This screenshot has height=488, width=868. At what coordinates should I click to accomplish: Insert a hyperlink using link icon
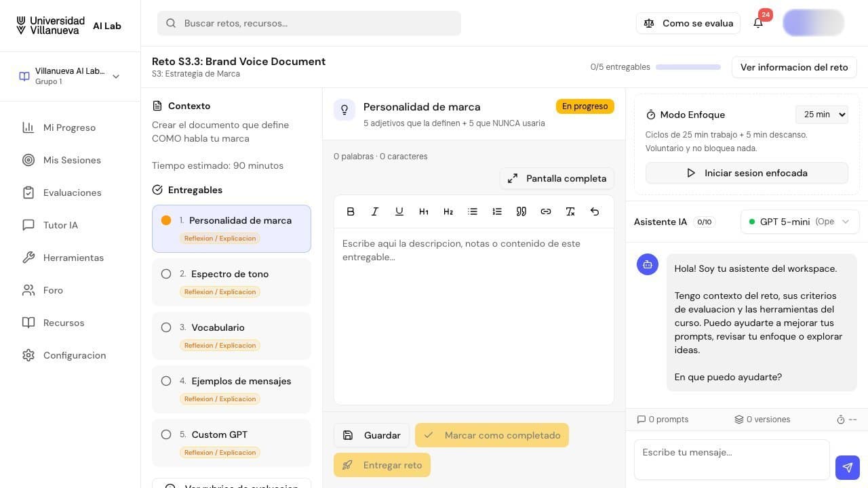pyautogui.click(x=546, y=211)
